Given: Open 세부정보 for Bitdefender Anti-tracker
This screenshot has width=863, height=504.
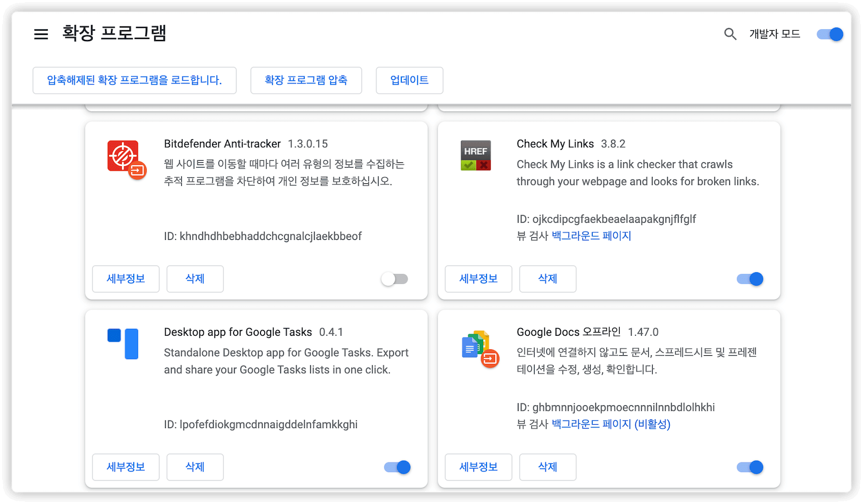Looking at the screenshot, I should (x=126, y=279).
